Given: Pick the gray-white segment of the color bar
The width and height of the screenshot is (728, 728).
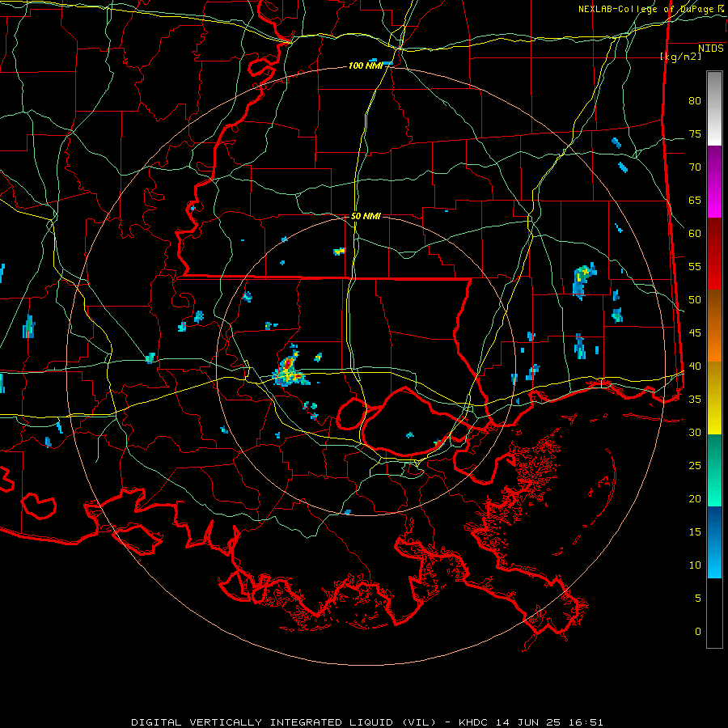Looking at the screenshot, I should (x=714, y=108).
